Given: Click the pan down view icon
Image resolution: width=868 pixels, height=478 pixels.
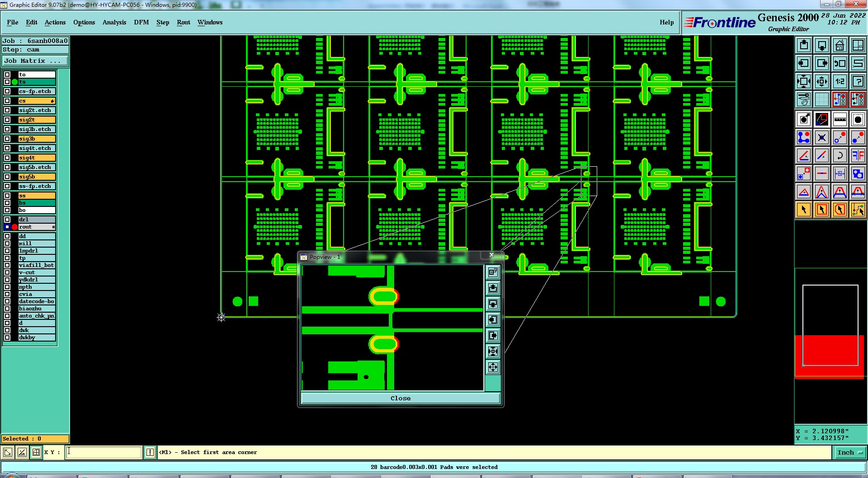Looking at the screenshot, I should coord(822,45).
